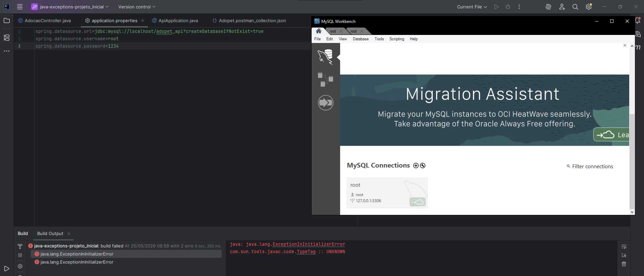
Task: Open the Project tool window folder icon
Action: click(7, 20)
